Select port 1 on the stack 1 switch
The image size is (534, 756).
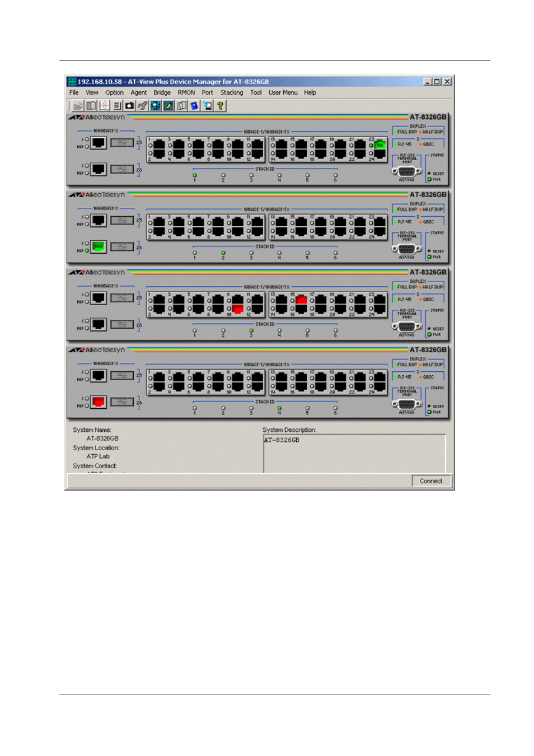(x=159, y=145)
